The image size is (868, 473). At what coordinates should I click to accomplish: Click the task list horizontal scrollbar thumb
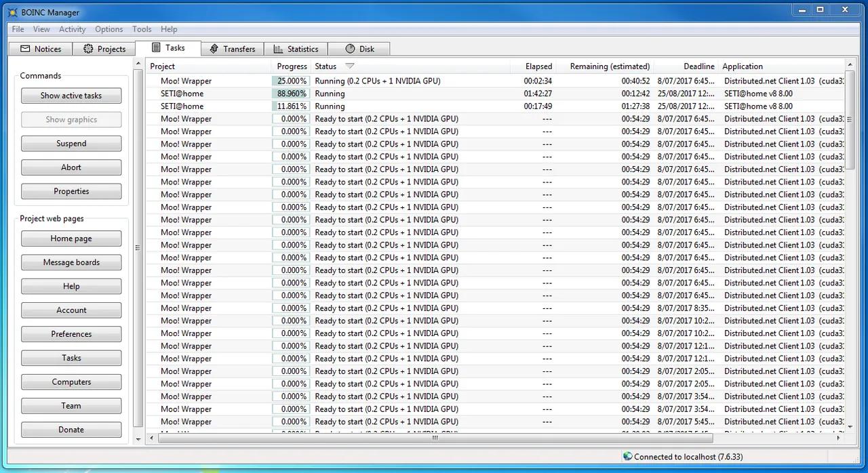point(435,438)
